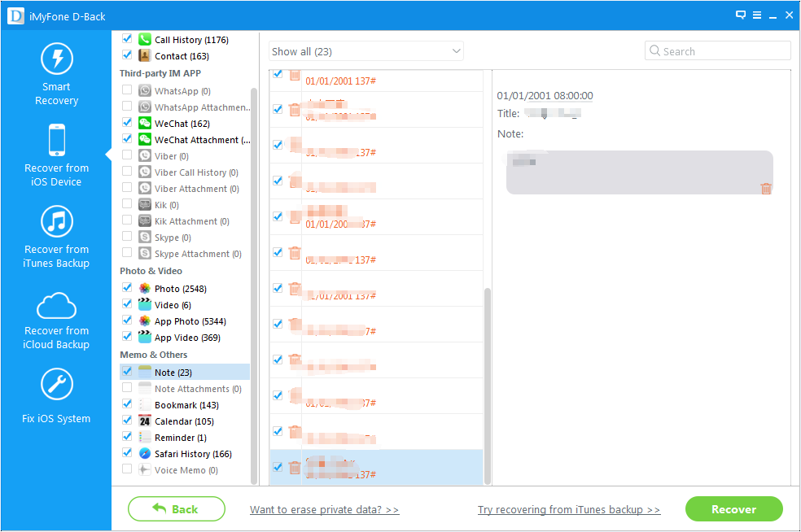The width and height of the screenshot is (801, 532).
Task: Click the category list vertical scrollbar
Action: [x=254, y=286]
